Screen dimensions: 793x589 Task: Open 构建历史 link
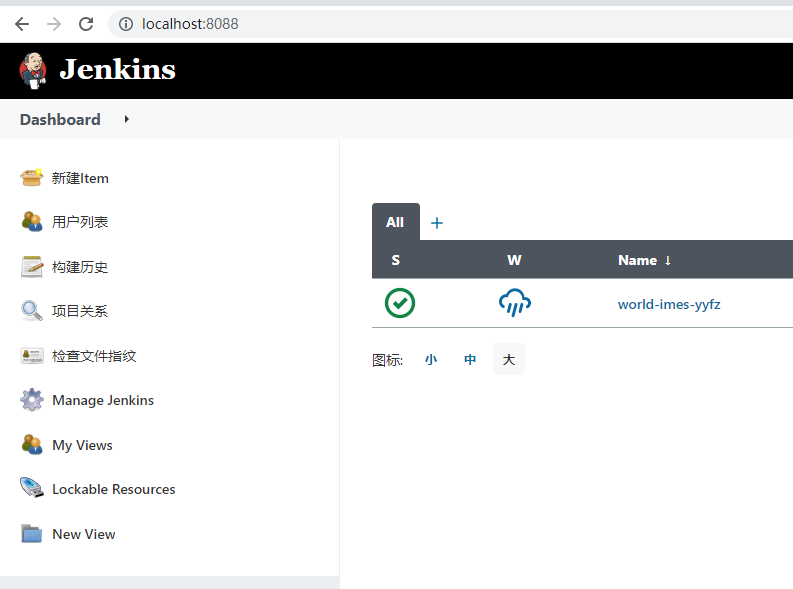(x=80, y=267)
